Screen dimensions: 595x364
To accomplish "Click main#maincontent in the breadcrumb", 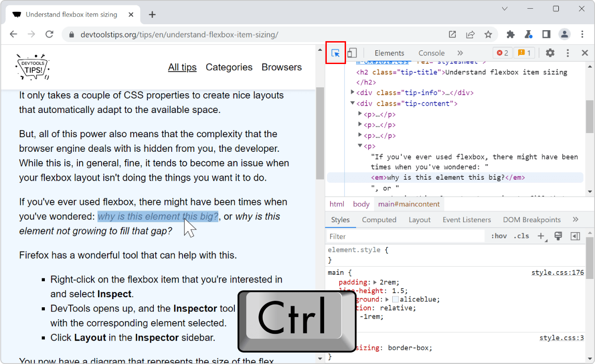I will point(409,204).
